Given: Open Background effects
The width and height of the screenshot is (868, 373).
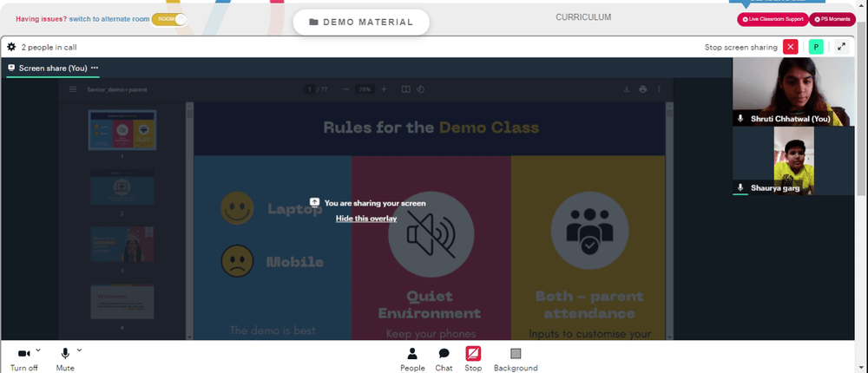Looking at the screenshot, I should [x=516, y=359].
